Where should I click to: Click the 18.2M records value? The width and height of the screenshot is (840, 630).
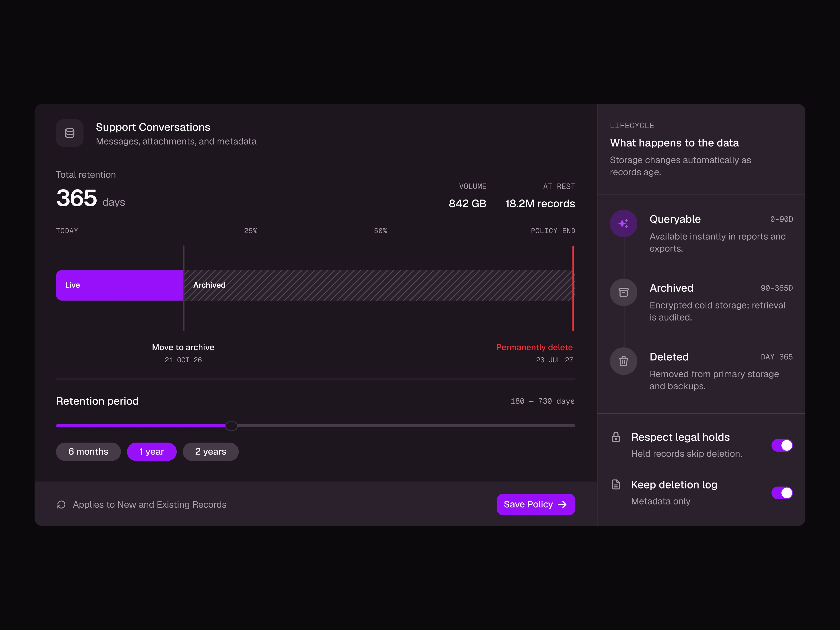tap(540, 203)
